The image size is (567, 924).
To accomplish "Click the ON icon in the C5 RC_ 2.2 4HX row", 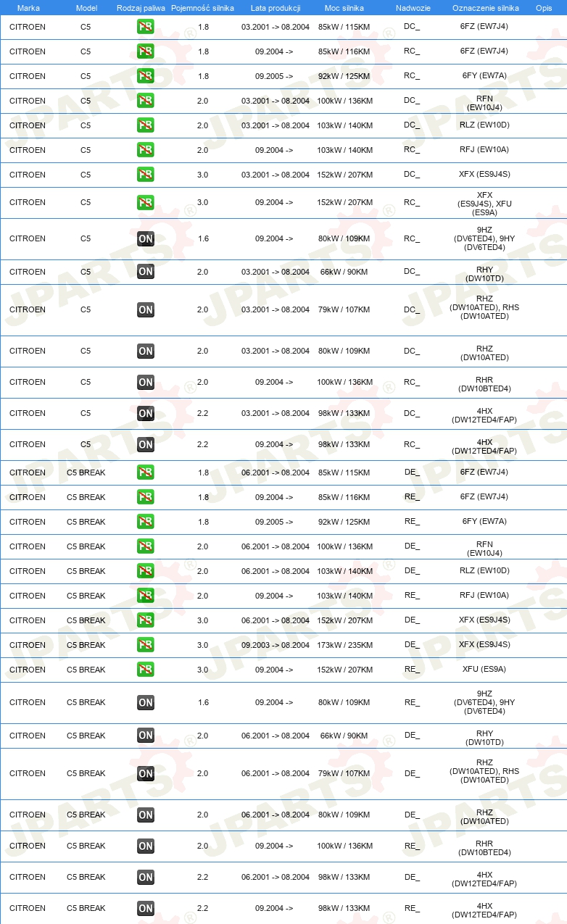I will [x=145, y=444].
